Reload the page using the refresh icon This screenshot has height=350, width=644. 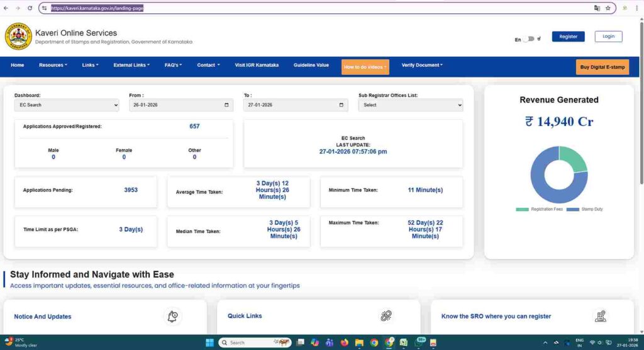point(30,8)
